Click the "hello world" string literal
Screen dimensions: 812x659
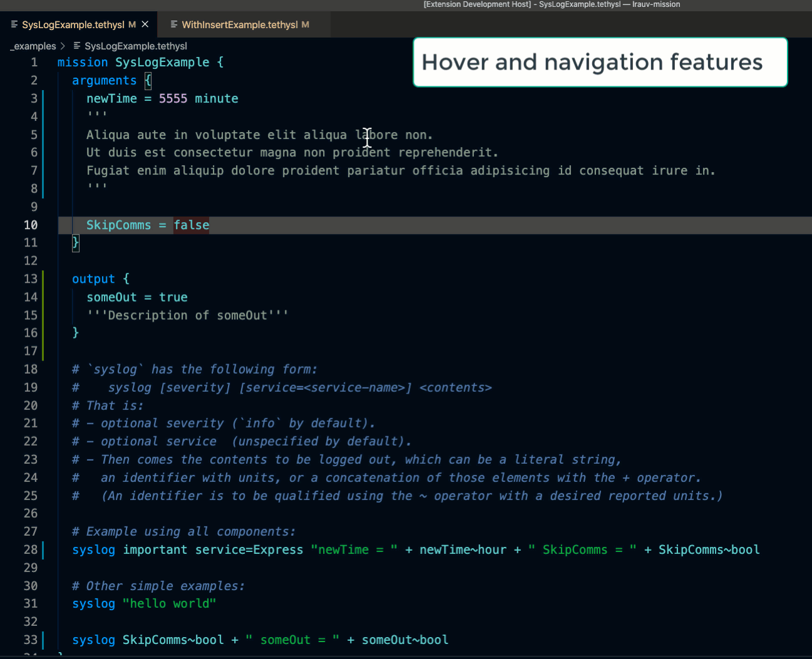(x=169, y=603)
